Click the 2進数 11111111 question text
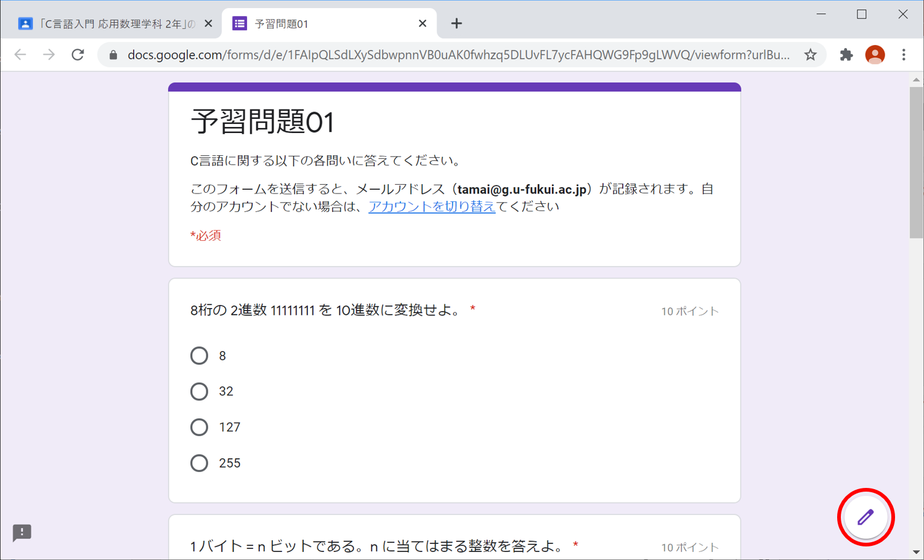 [326, 310]
